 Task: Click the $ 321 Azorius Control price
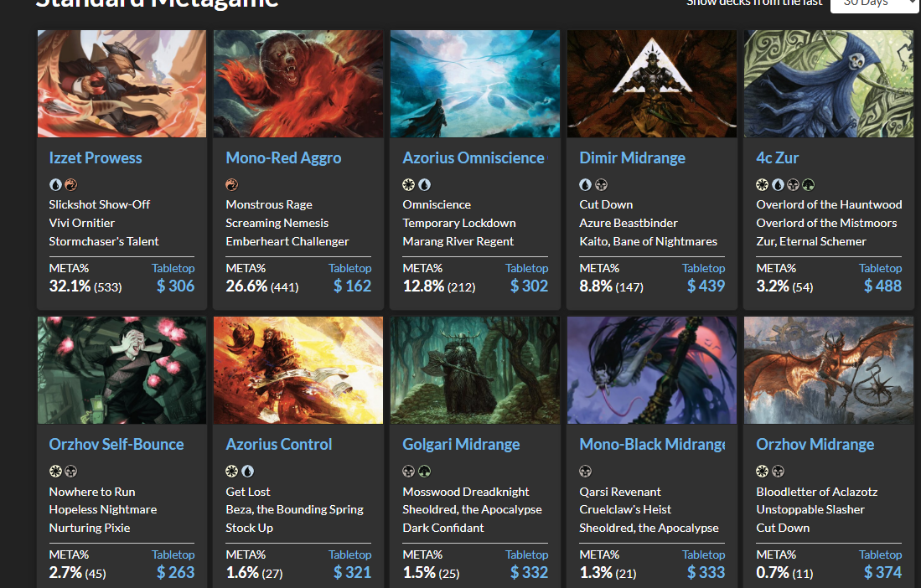[x=353, y=572]
